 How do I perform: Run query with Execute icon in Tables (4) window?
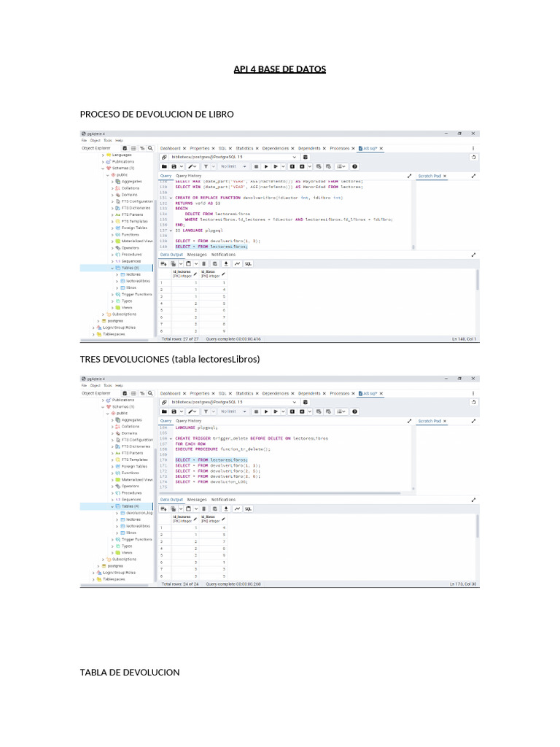(x=266, y=411)
